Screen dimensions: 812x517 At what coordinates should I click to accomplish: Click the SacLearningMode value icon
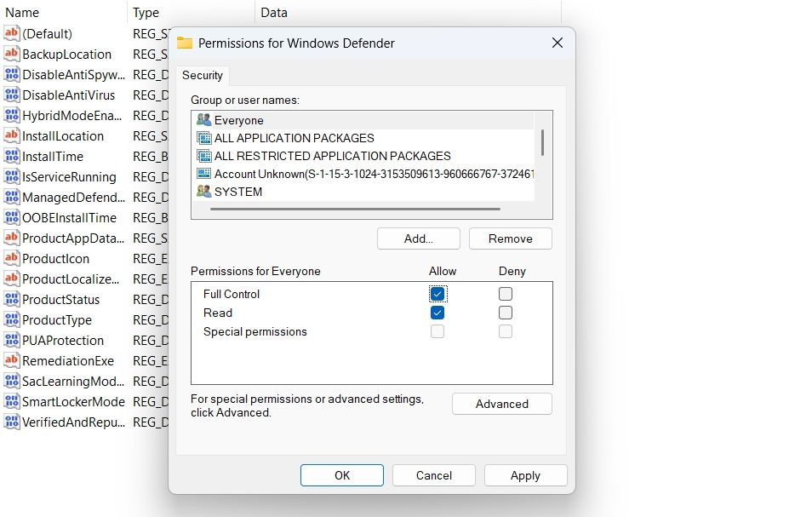click(11, 382)
